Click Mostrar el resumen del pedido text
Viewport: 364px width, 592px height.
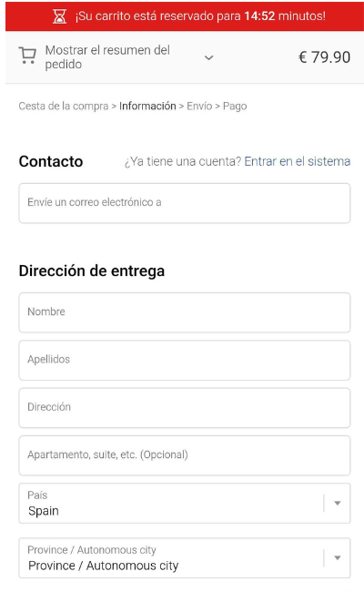tap(107, 57)
